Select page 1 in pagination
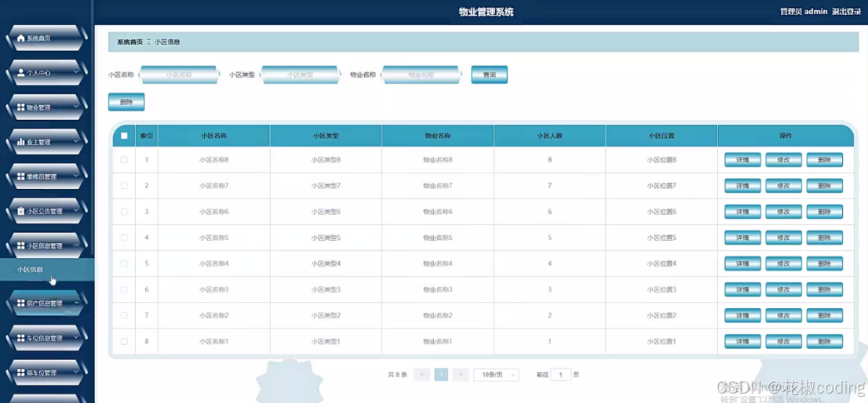The image size is (868, 403). click(x=441, y=375)
